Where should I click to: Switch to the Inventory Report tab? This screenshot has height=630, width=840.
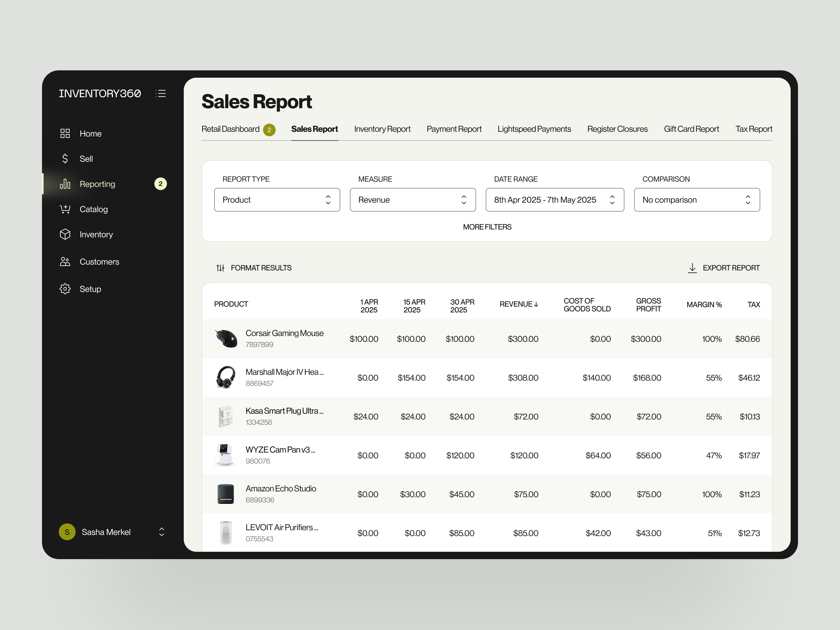382,129
